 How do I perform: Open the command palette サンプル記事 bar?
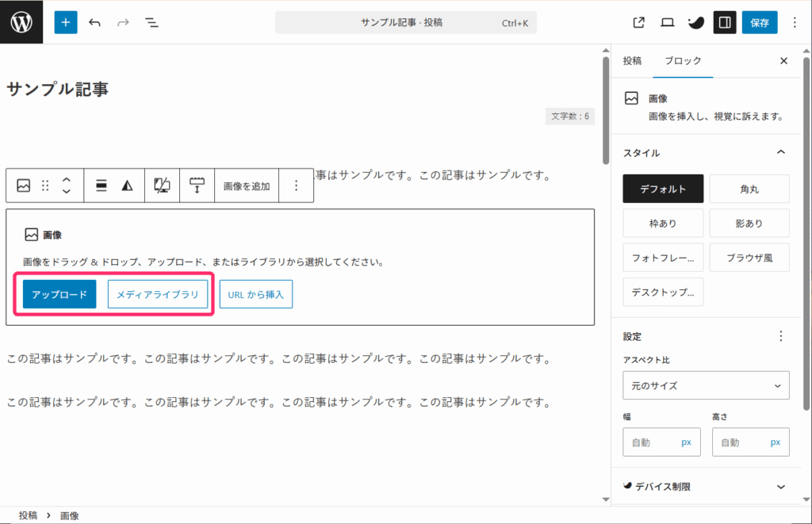pyautogui.click(x=406, y=22)
